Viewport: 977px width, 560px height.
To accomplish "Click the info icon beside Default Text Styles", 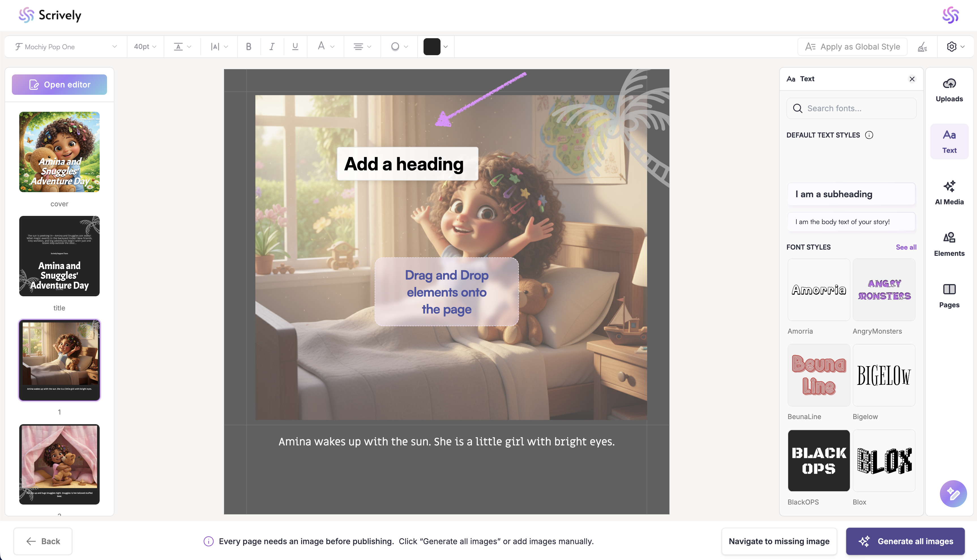I will [869, 135].
